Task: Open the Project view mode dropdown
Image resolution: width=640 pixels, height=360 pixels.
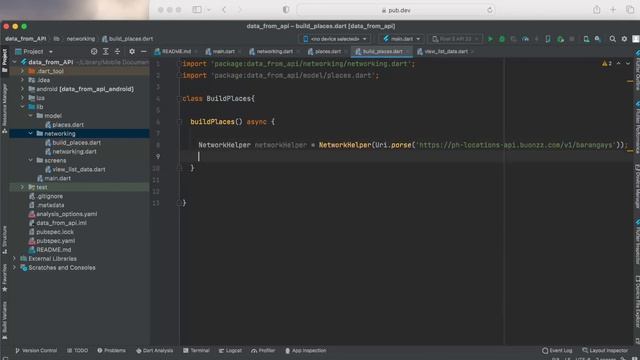Action: [34, 51]
